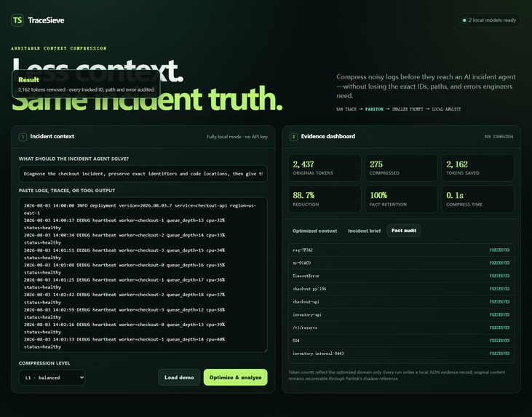
Task: Click the 'req-7F3A2' fact row
Action: click(x=402, y=250)
